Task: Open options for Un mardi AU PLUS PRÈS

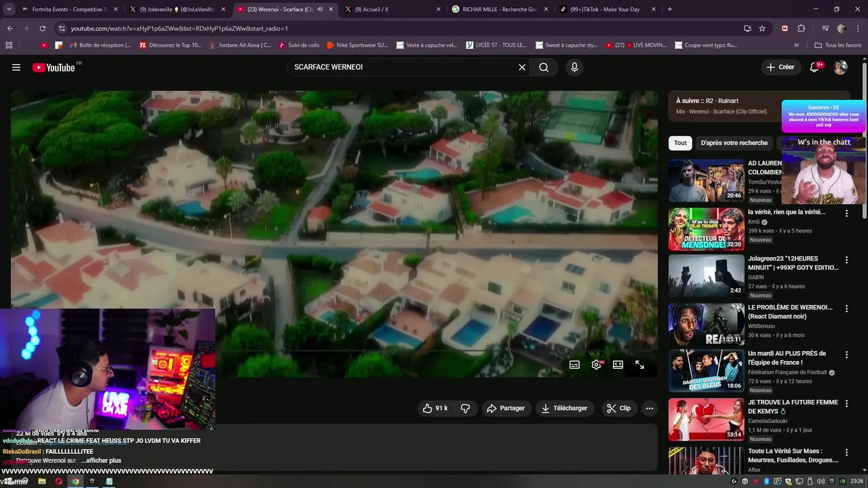Action: (x=846, y=354)
